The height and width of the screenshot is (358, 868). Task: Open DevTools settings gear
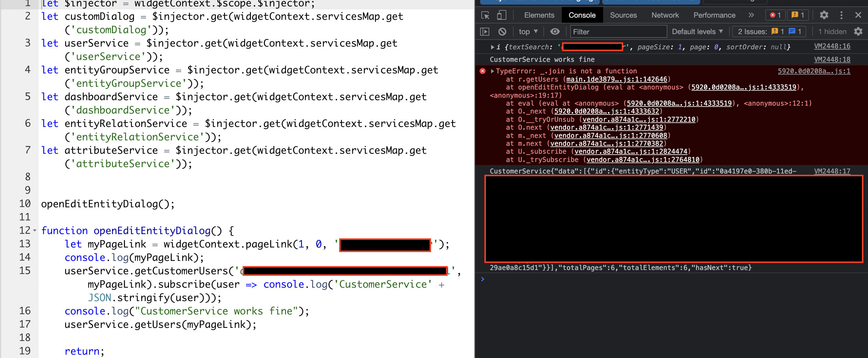[x=824, y=15]
